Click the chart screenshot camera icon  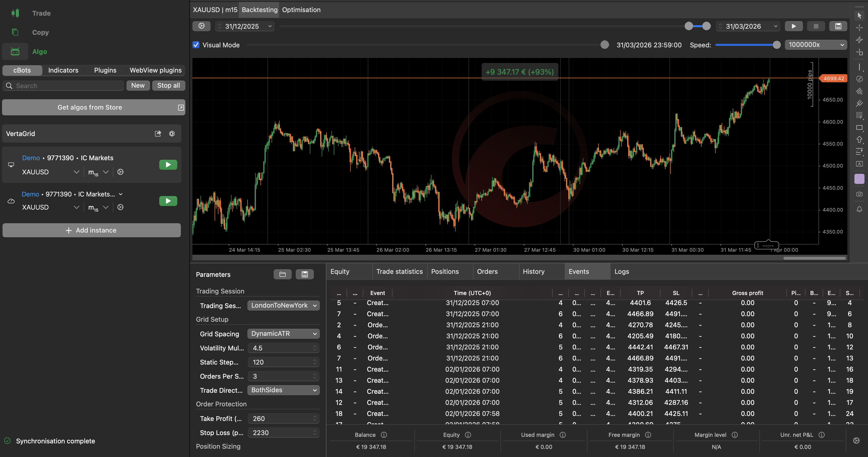tap(859, 194)
